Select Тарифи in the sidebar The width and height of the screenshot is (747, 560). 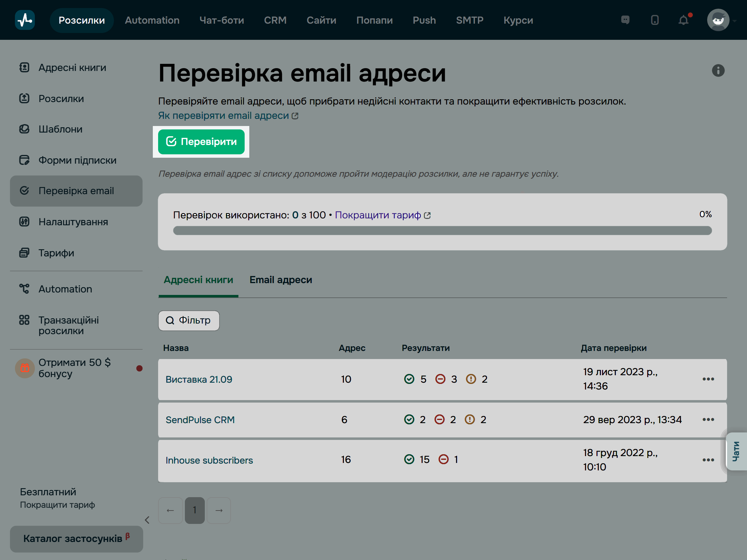point(56,253)
